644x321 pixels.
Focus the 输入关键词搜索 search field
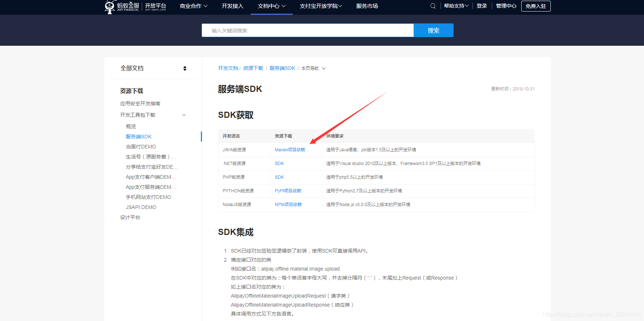(308, 30)
